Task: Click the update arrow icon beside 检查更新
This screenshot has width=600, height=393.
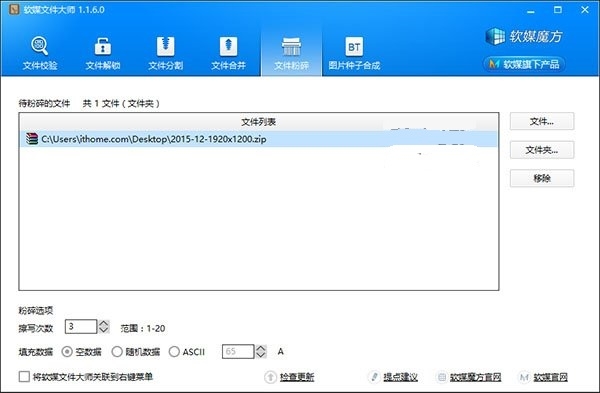Action: pos(270,377)
